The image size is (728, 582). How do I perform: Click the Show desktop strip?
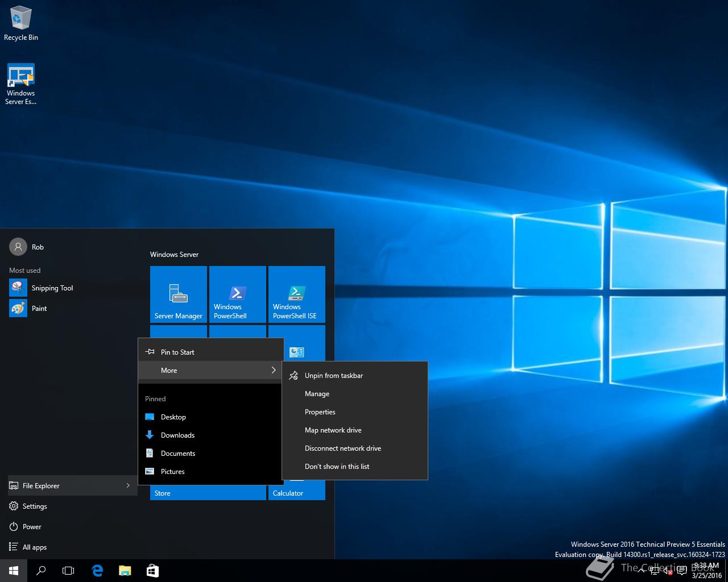pos(726,571)
